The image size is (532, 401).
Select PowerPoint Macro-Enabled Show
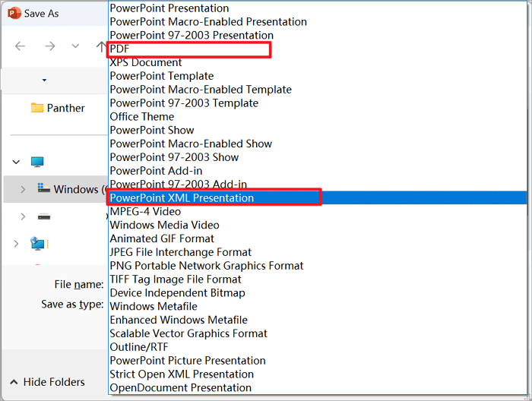(318, 144)
